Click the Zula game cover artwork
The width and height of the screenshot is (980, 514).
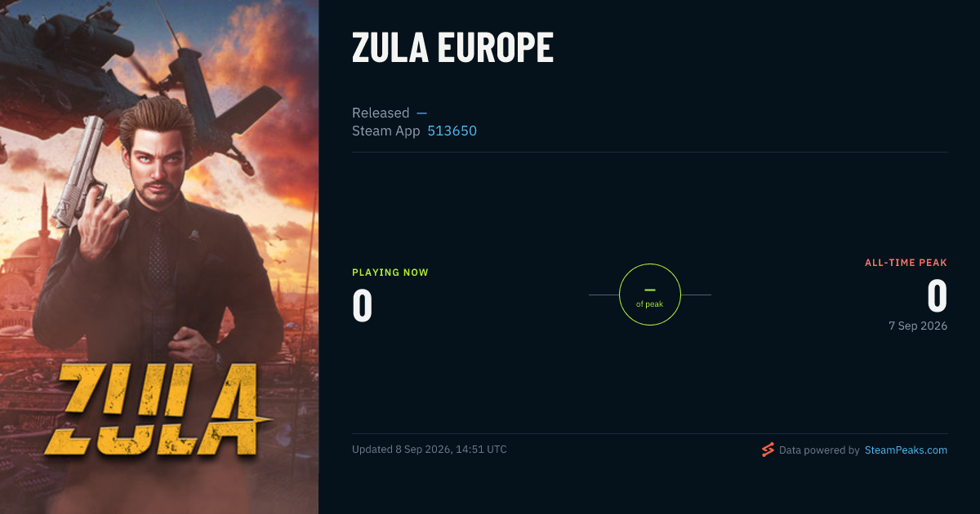159,257
